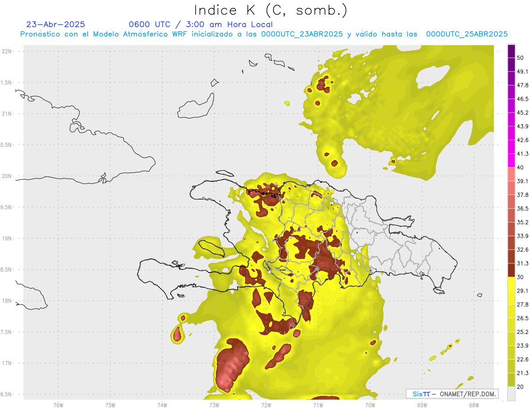Click the '0.5N' latitude axis label

point(7,145)
